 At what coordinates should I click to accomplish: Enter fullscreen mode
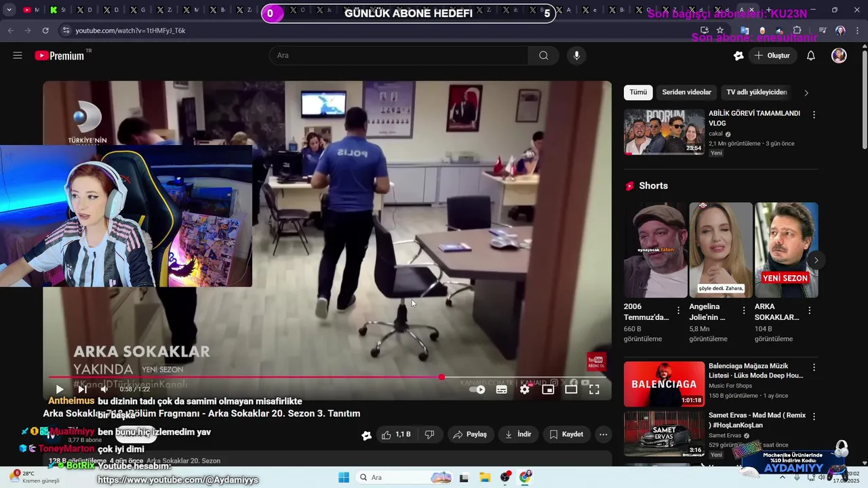pyautogui.click(x=594, y=389)
